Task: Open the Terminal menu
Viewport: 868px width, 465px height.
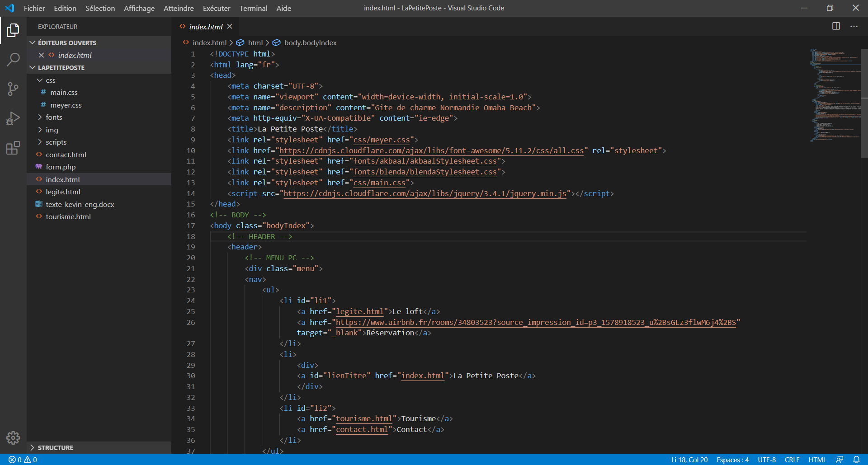Action: click(253, 8)
